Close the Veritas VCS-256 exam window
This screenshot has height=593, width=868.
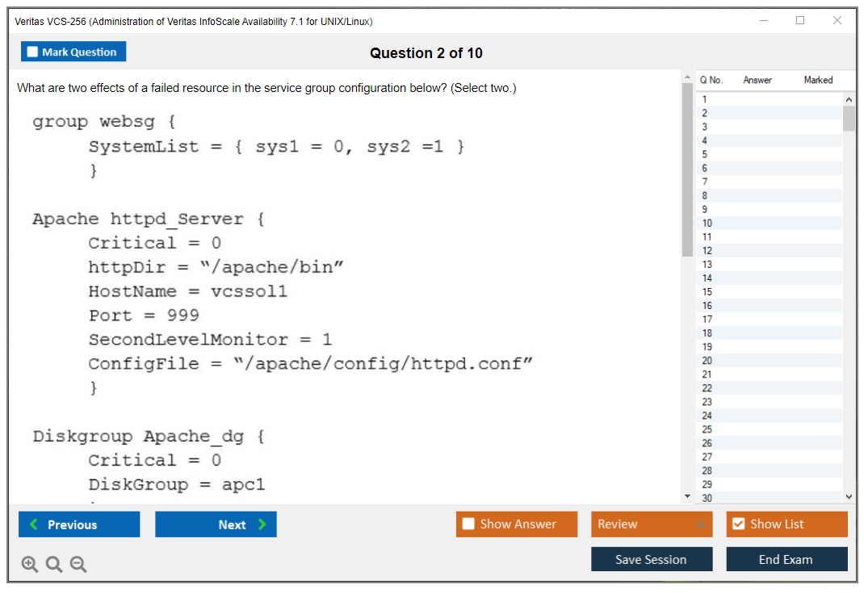(837, 21)
